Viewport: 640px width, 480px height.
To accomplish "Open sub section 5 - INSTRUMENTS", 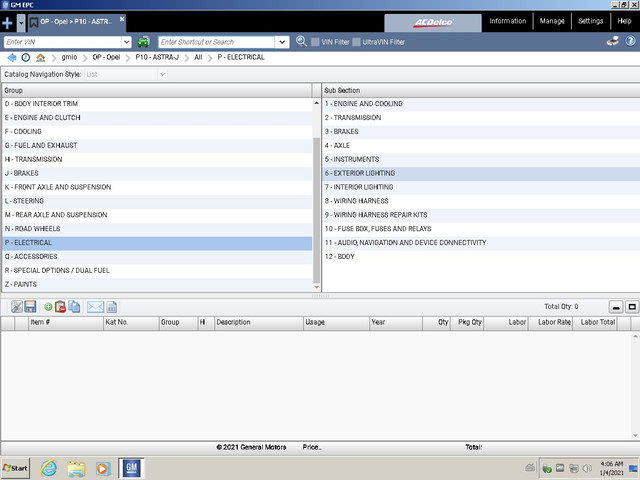I will (481, 159).
